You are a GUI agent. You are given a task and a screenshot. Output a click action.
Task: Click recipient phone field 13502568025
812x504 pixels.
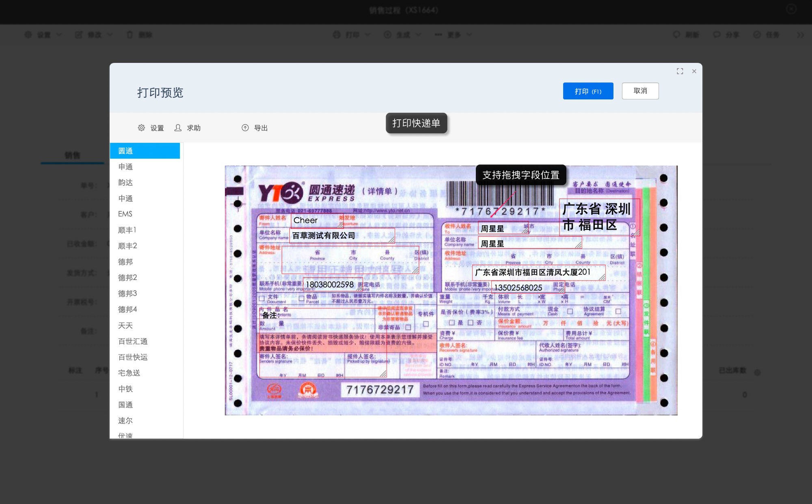coord(528,287)
